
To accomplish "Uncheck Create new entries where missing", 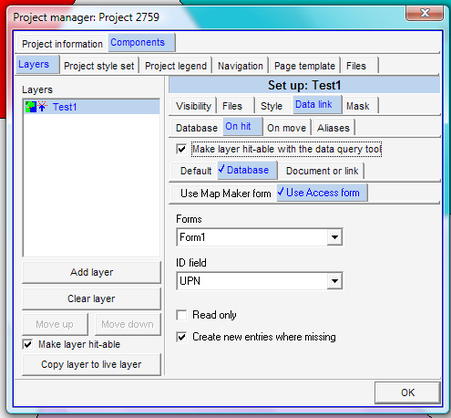I will coord(181,337).
